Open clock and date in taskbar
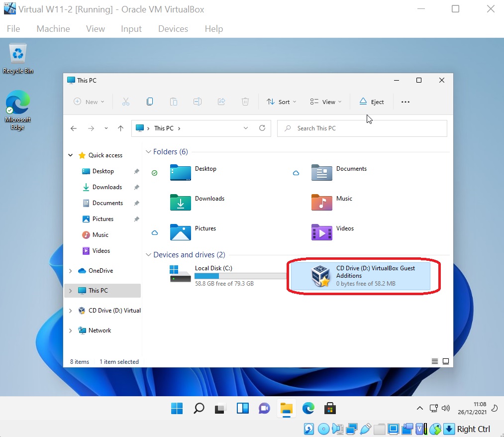Screen dimensions: 504x437 click(x=472, y=408)
